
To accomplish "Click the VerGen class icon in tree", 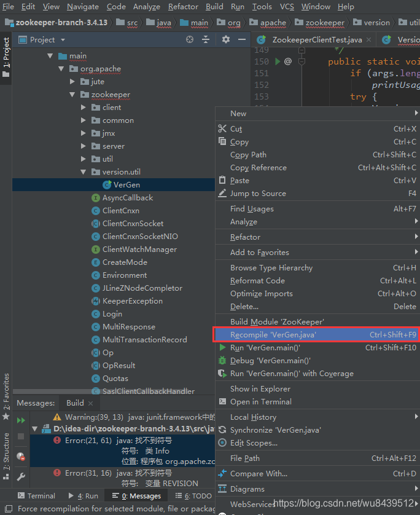I will click(x=107, y=185).
